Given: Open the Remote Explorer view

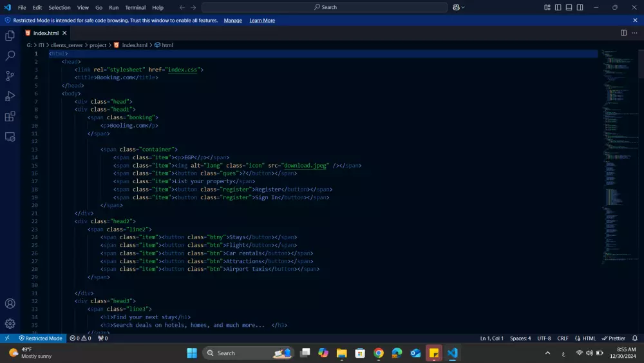Looking at the screenshot, I should click(10, 137).
